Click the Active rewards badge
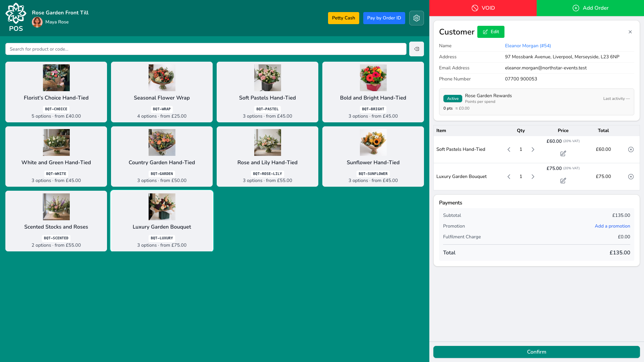The width and height of the screenshot is (644, 362). (x=452, y=99)
